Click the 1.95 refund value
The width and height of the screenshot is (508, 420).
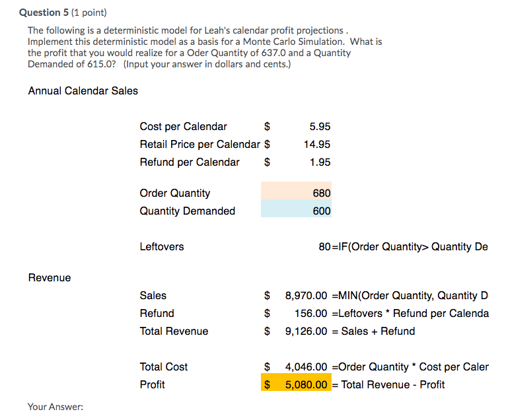click(x=320, y=162)
